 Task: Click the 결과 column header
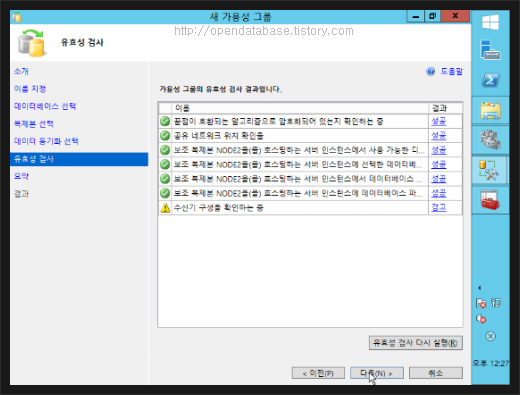(x=445, y=108)
